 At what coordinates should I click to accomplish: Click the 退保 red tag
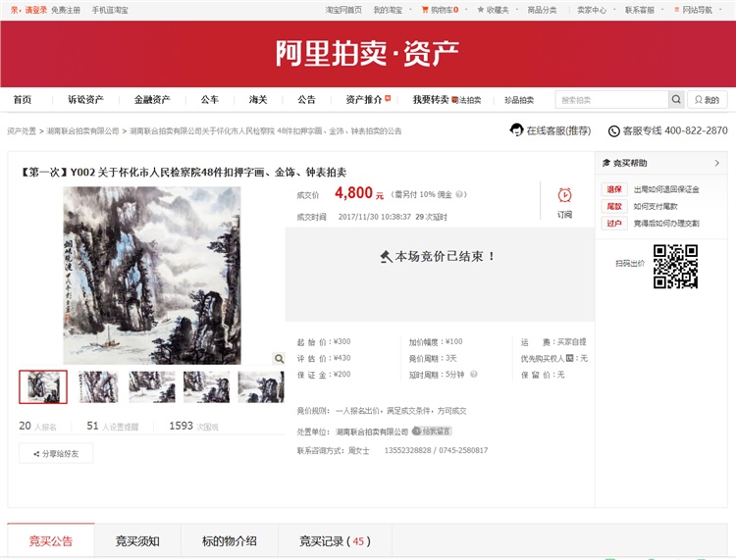614,189
